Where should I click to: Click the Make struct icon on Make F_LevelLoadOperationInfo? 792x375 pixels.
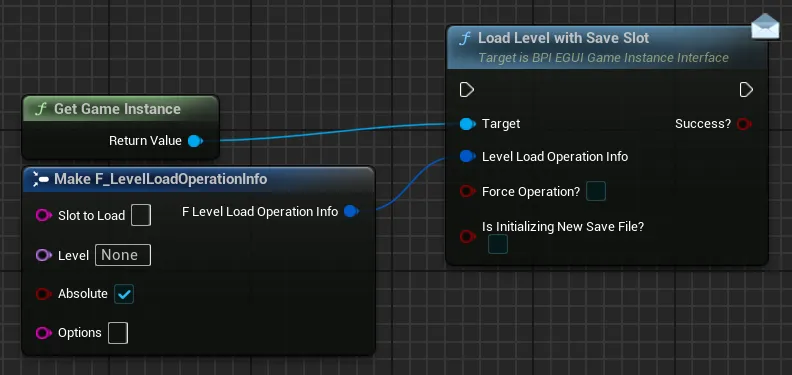click(x=40, y=179)
